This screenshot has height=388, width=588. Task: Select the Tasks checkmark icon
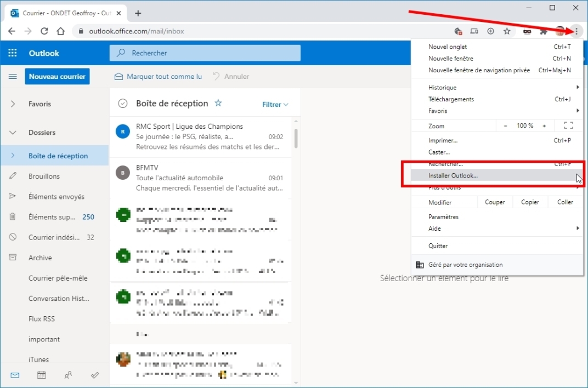94,375
